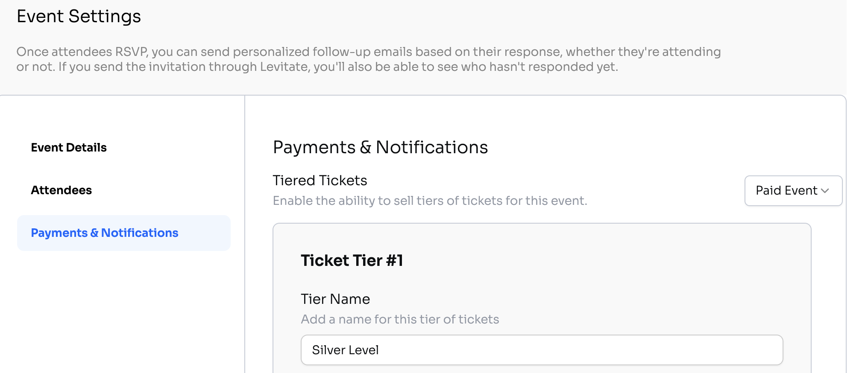Click the ampersand in the Payments & Notifications heading
Viewport: 868px width, 373px height.
point(366,147)
